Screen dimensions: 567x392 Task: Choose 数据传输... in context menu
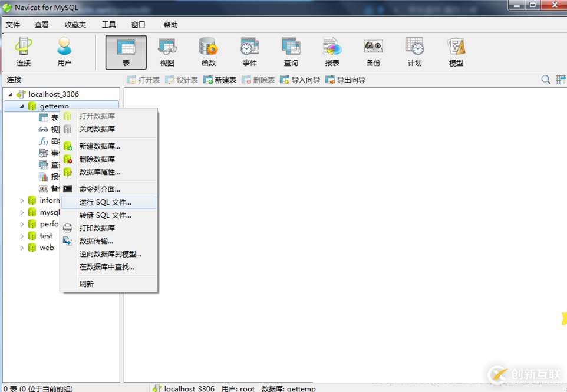(109, 241)
